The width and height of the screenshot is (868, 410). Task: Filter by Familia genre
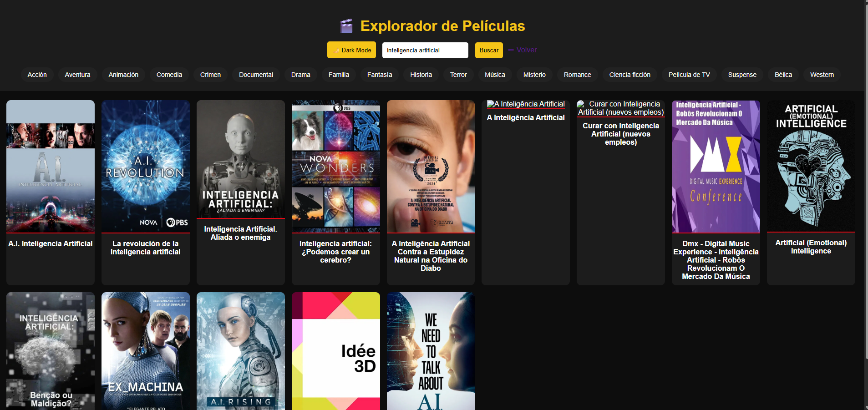click(x=339, y=75)
